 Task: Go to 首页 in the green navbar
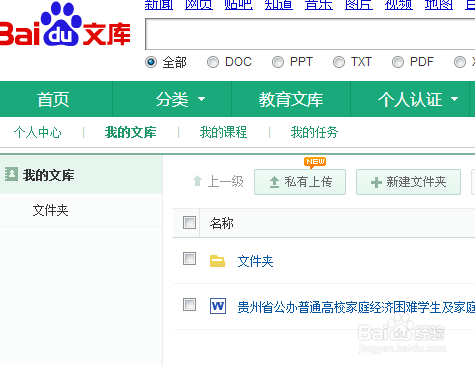(x=53, y=99)
